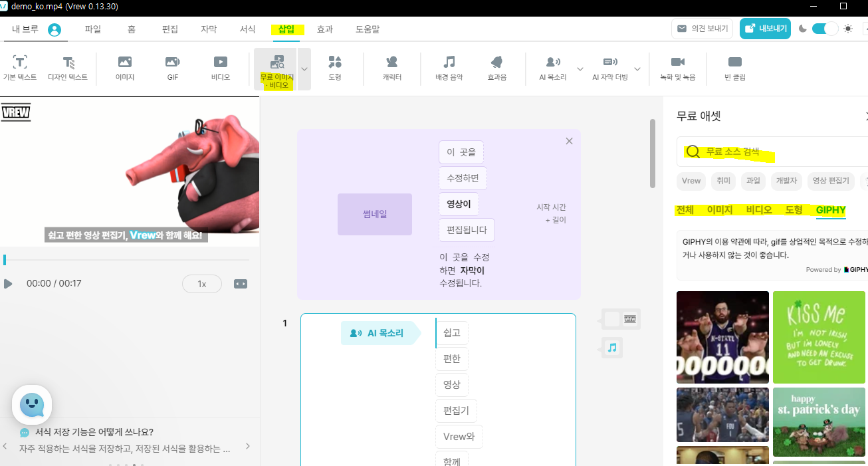
Task: Change playback speed with the 1x control
Action: tap(201, 283)
